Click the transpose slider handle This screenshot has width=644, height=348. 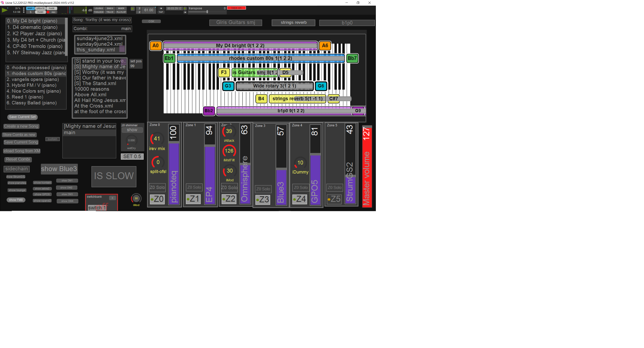pyautogui.click(x=207, y=12)
